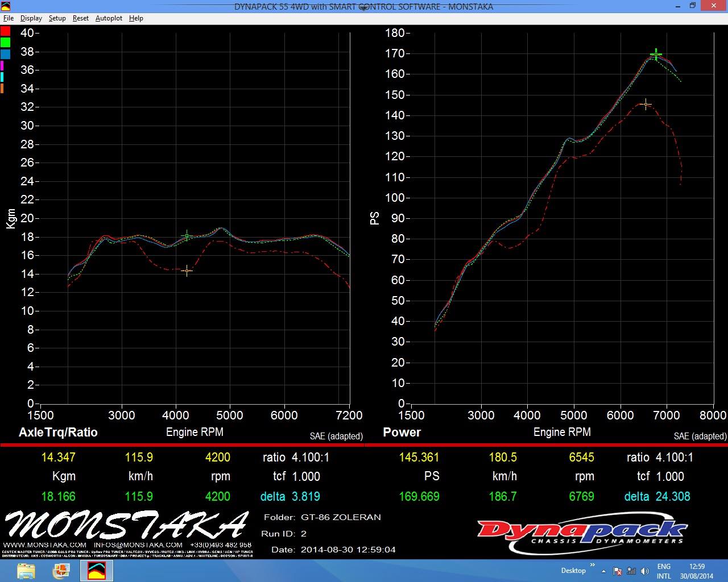
Task: Click the green 6769 rpm value
Action: (581, 496)
